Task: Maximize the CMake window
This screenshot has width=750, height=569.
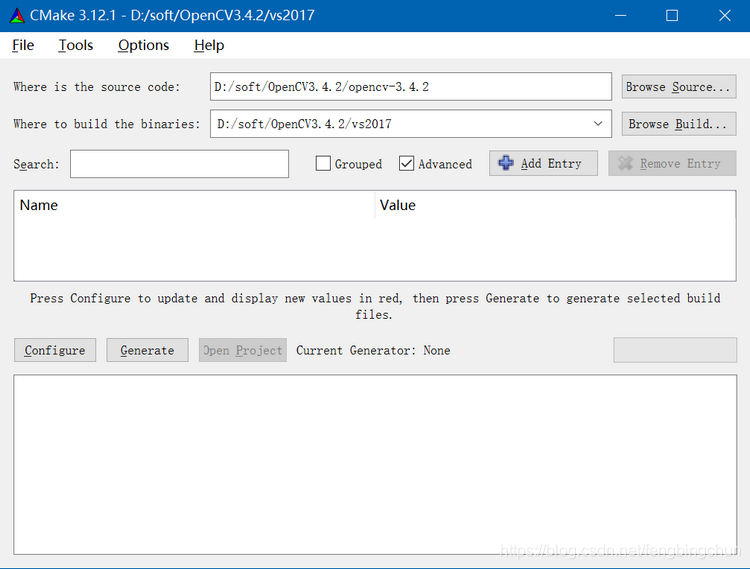Action: (x=672, y=15)
